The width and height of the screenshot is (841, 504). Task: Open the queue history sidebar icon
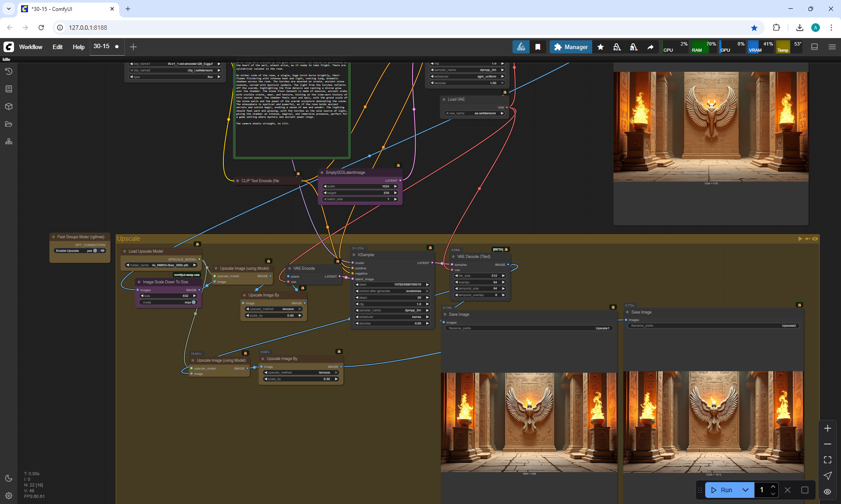coord(8,71)
